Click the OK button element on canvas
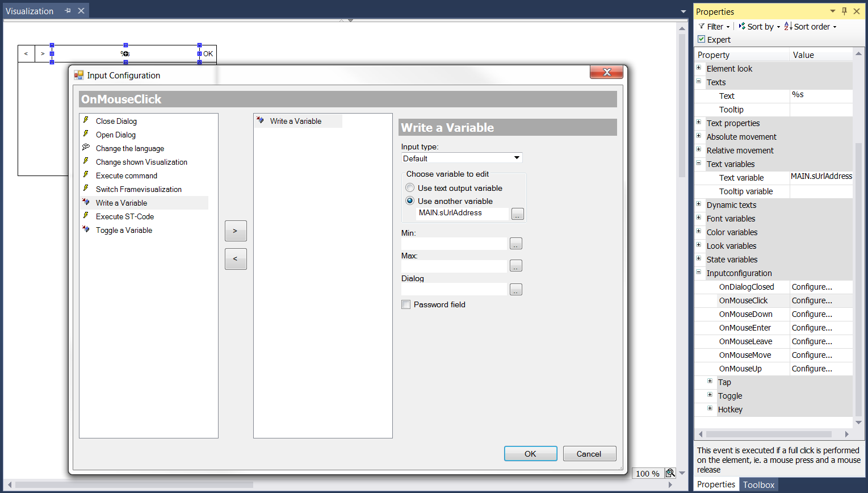Screen dimensions: 868x493 pos(208,54)
